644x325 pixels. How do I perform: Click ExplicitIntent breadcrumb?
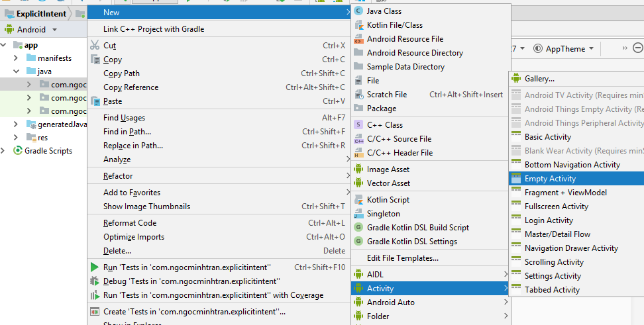pyautogui.click(x=41, y=13)
